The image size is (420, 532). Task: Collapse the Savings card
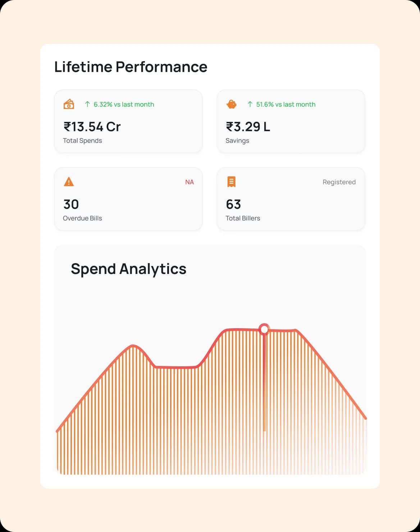tap(291, 121)
